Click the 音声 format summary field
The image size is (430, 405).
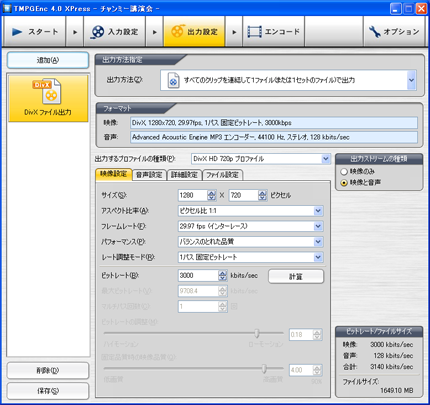(x=274, y=137)
